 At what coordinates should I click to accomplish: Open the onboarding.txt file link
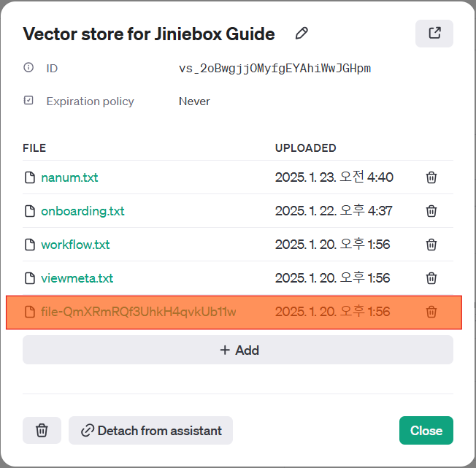tap(82, 211)
